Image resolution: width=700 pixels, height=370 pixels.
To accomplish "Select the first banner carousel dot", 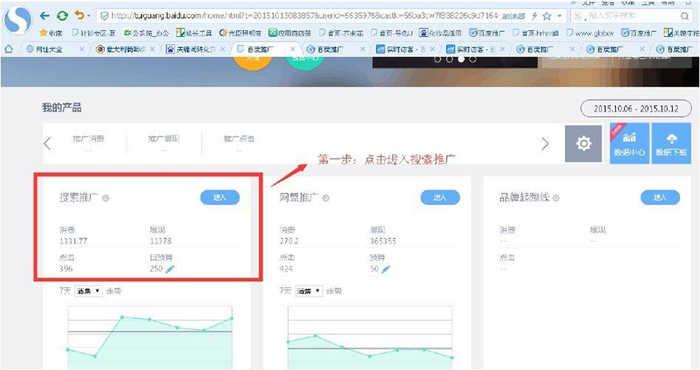I will (x=438, y=59).
